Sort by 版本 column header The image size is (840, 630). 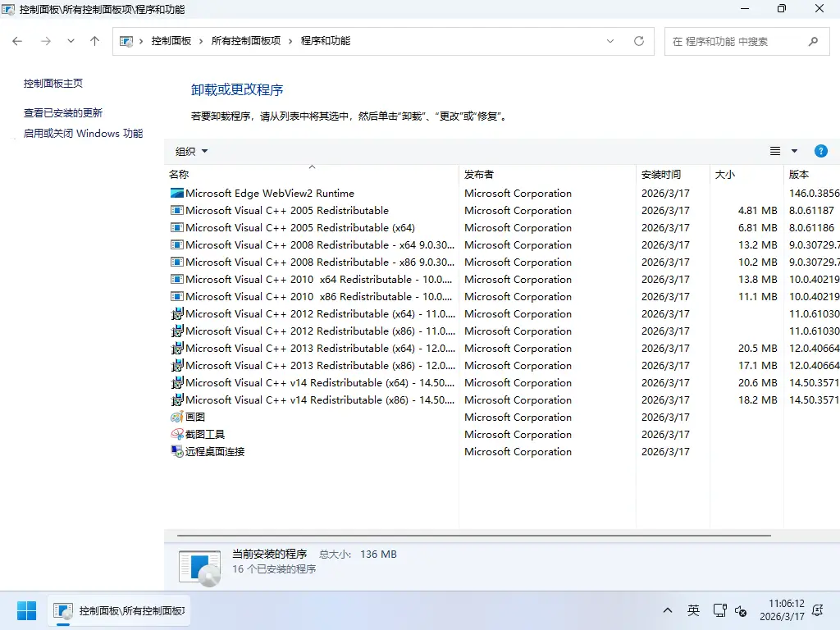pos(811,174)
